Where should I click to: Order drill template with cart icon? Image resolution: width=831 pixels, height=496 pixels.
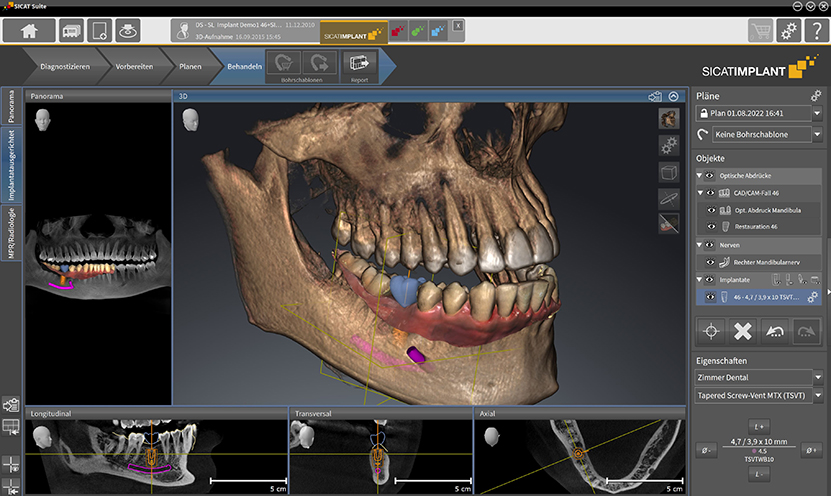(284, 63)
